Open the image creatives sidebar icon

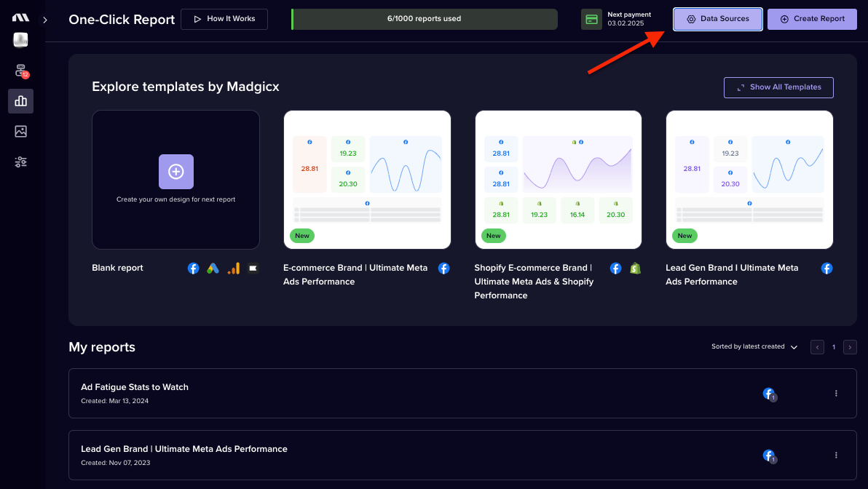20,131
